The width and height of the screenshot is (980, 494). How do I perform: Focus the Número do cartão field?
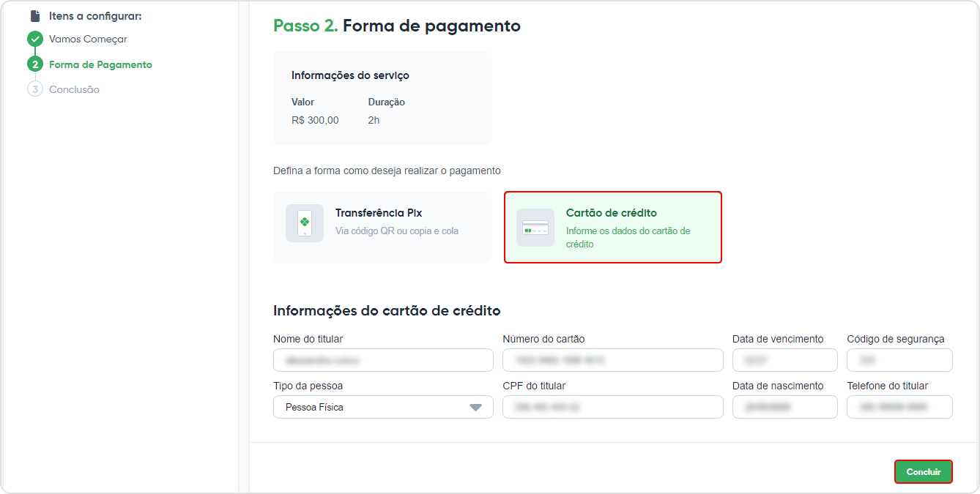pos(613,360)
